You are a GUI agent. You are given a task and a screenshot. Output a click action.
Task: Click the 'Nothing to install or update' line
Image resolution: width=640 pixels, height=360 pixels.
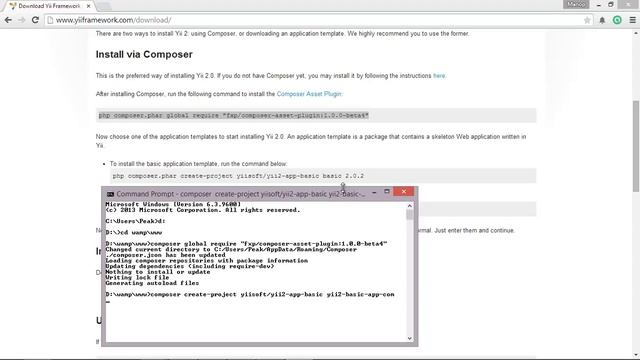click(x=158, y=272)
